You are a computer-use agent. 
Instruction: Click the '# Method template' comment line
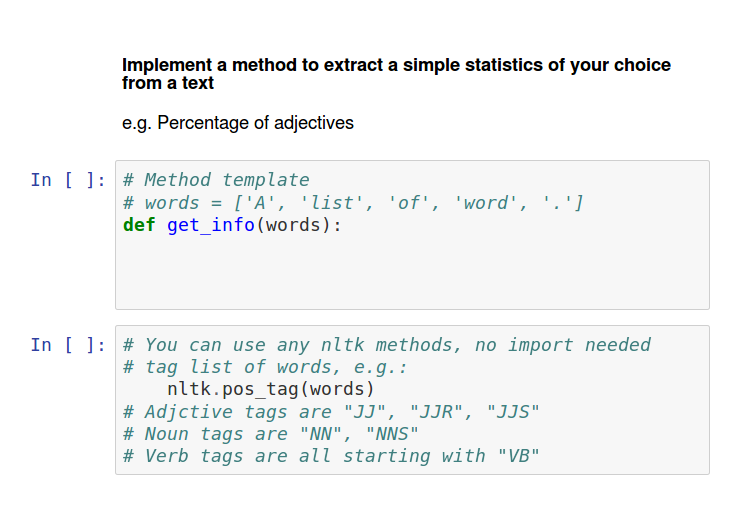[x=216, y=180]
